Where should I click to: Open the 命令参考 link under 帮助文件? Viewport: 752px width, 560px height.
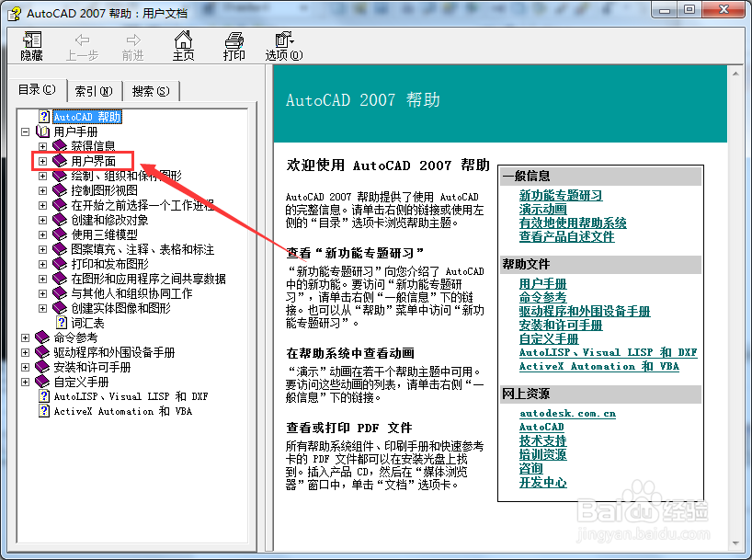click(543, 298)
